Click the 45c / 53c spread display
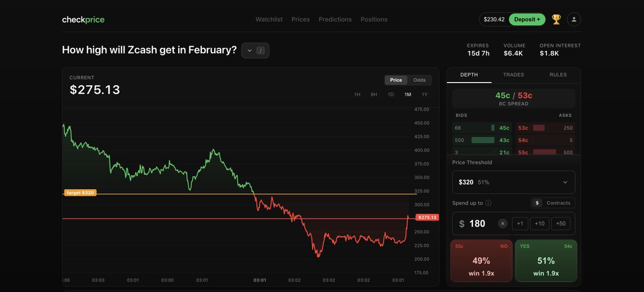 pos(514,99)
